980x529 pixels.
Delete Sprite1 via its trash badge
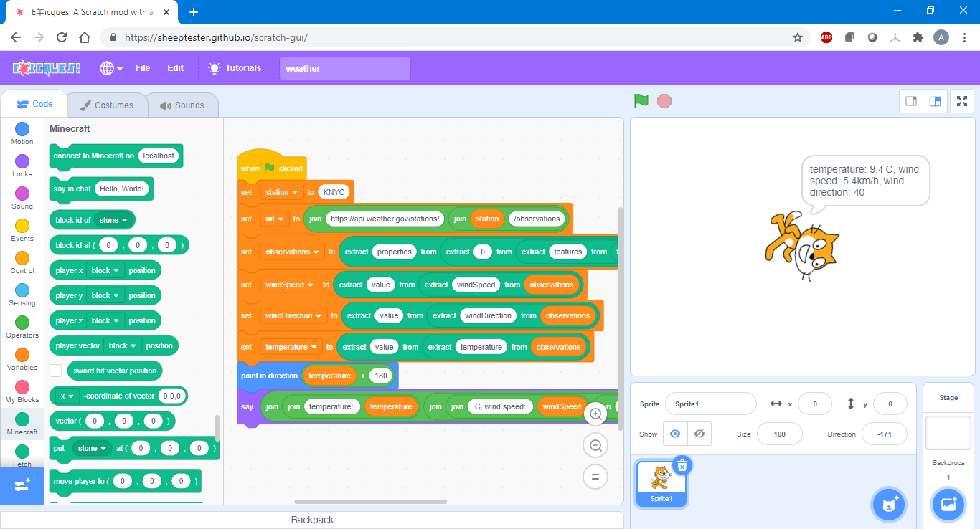[682, 465]
